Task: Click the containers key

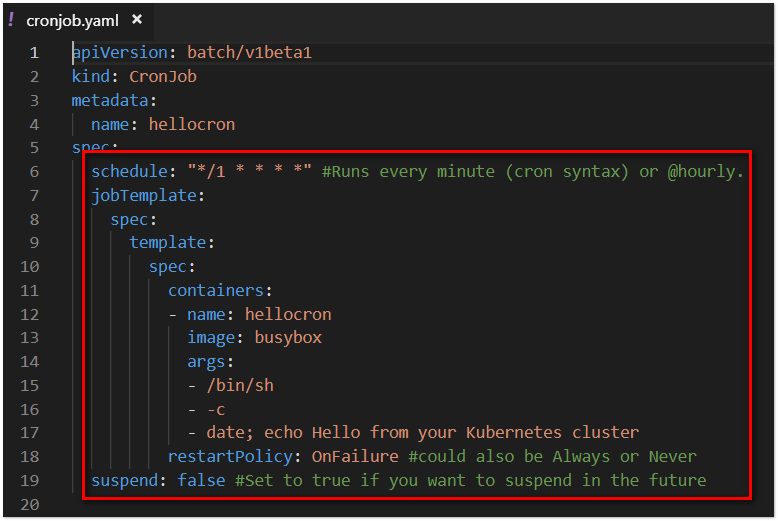Action: [216, 290]
